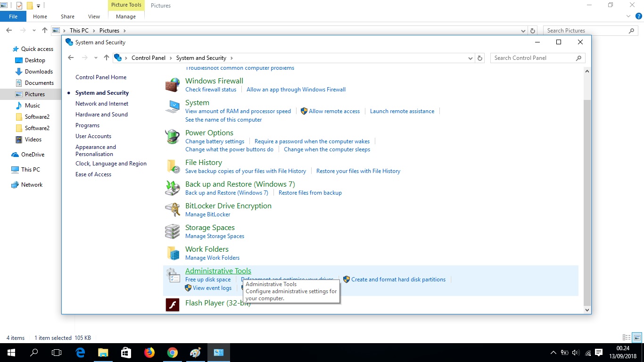Open Quick Access Toolbar customize dropdown
Image resolution: width=644 pixels, height=362 pixels.
click(x=39, y=6)
